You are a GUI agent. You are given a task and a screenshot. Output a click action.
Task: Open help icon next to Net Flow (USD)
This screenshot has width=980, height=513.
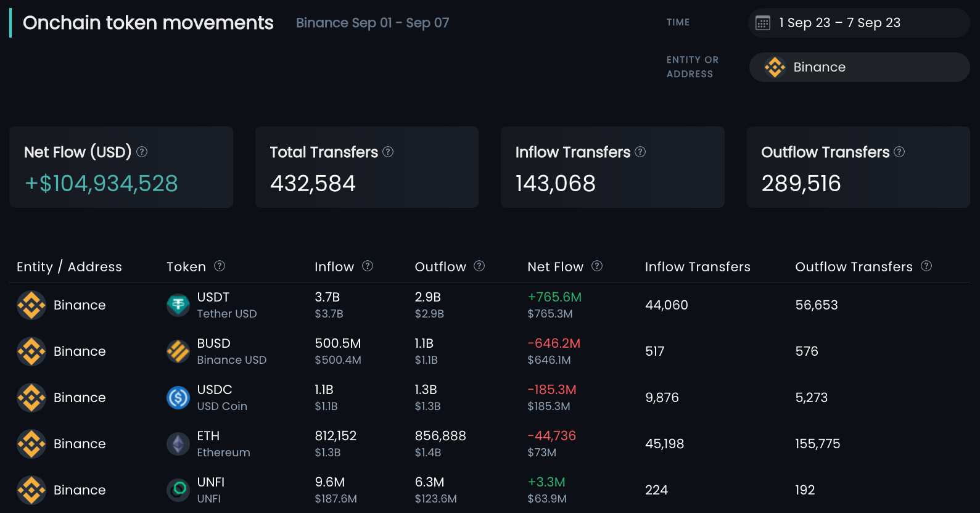tap(142, 152)
